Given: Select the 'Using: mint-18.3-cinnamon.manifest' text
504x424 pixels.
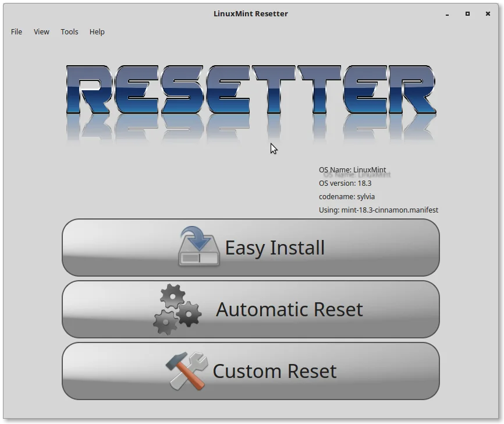Looking at the screenshot, I should click(378, 210).
